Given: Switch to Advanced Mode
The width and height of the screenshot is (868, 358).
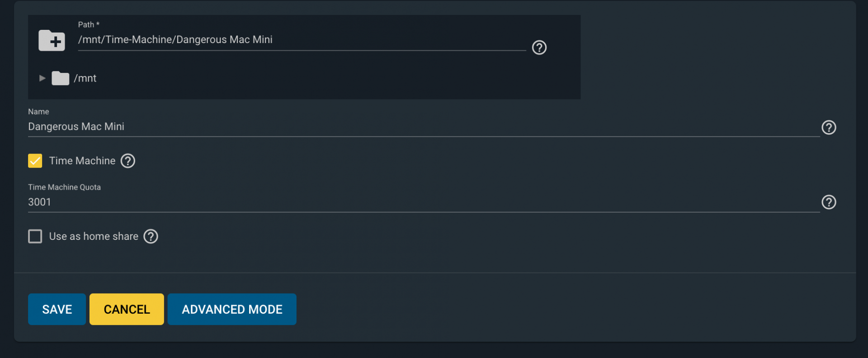Looking at the screenshot, I should point(232,309).
